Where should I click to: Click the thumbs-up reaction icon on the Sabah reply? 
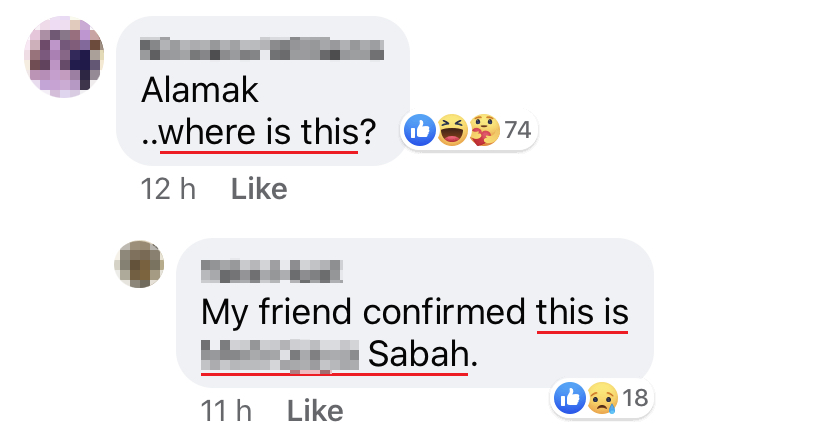570,398
